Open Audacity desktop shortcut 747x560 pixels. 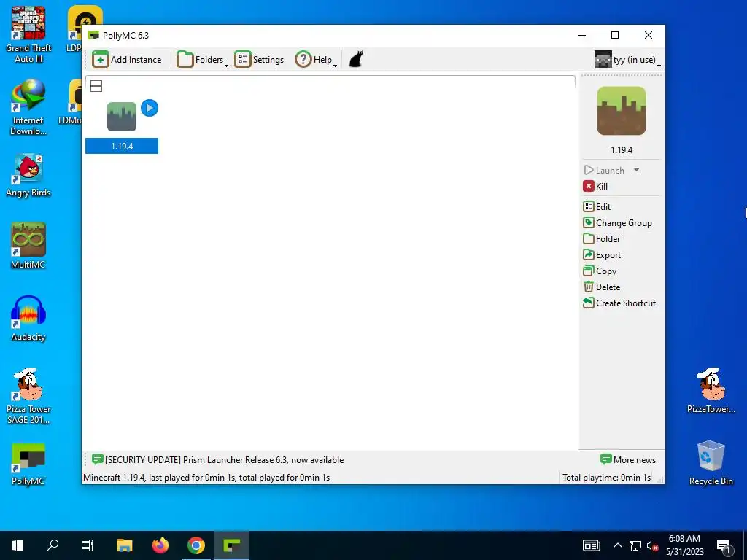(28, 318)
